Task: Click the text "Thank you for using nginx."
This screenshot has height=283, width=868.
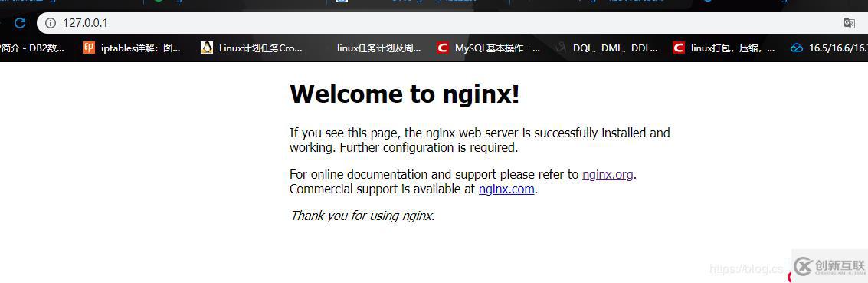Action: click(362, 216)
